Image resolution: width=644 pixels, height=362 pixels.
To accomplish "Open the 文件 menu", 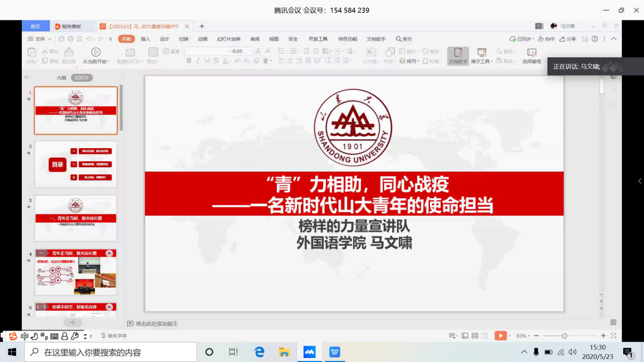I will coord(40,39).
